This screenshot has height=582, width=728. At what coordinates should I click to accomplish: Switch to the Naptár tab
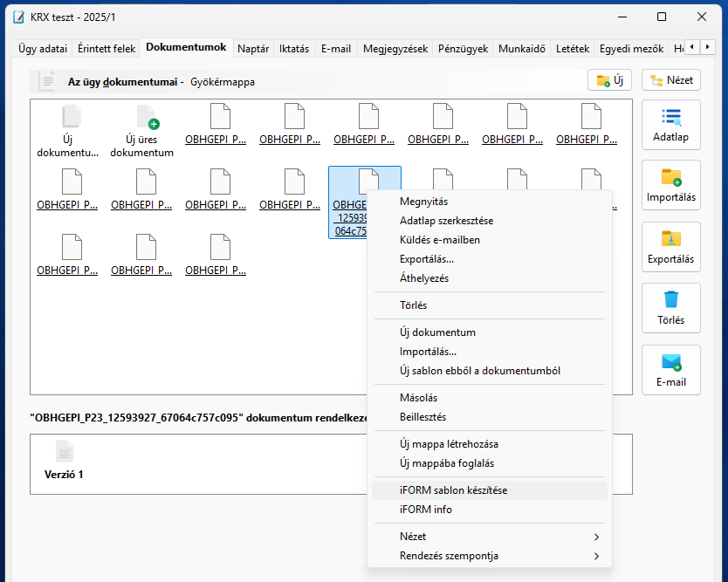pos(253,49)
